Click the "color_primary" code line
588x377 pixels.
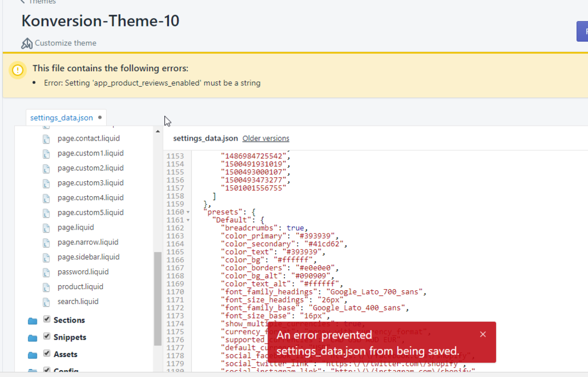tap(280, 236)
